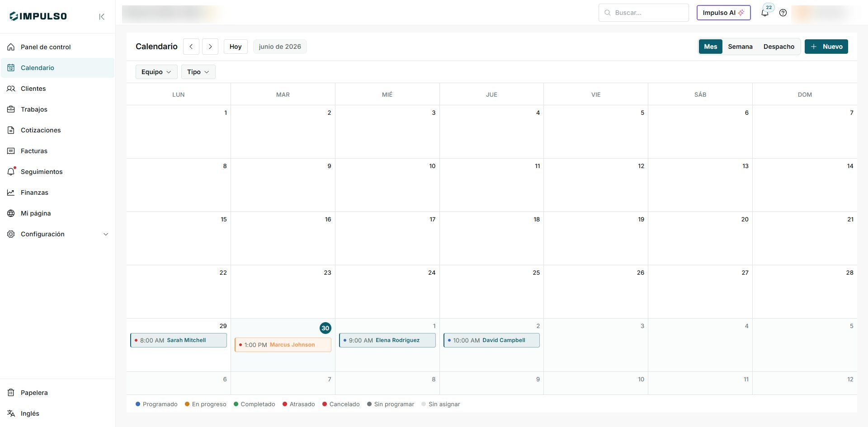Image resolution: width=868 pixels, height=427 pixels.
Task: Jump to today with Hoy button
Action: 236,47
